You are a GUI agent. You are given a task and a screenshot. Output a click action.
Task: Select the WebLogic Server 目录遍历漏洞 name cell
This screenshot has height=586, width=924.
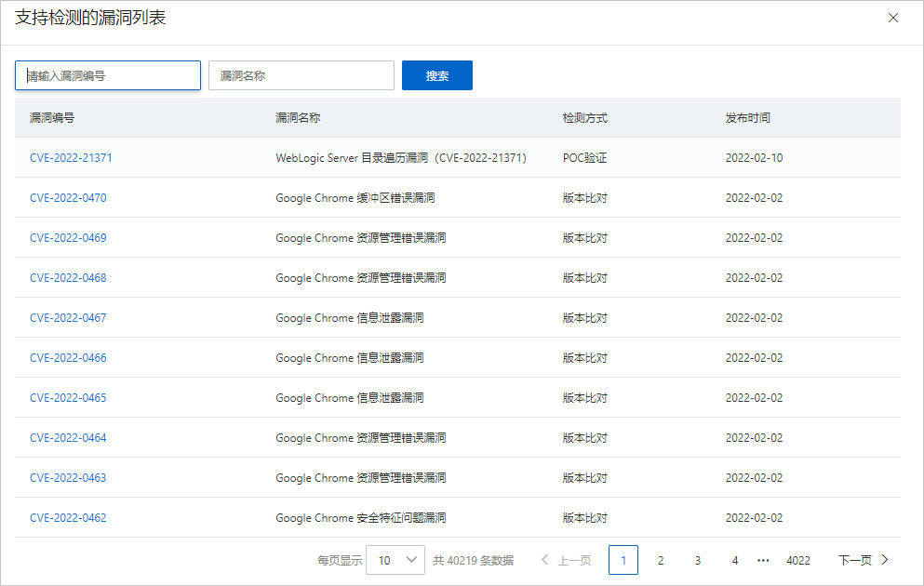pyautogui.click(x=401, y=158)
